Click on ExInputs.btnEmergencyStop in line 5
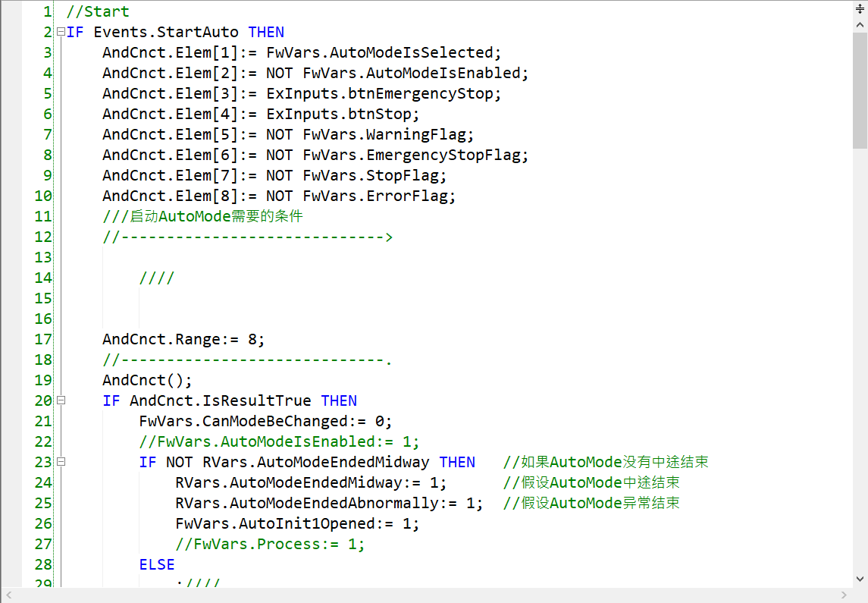Image resolution: width=868 pixels, height=603 pixels. [384, 94]
